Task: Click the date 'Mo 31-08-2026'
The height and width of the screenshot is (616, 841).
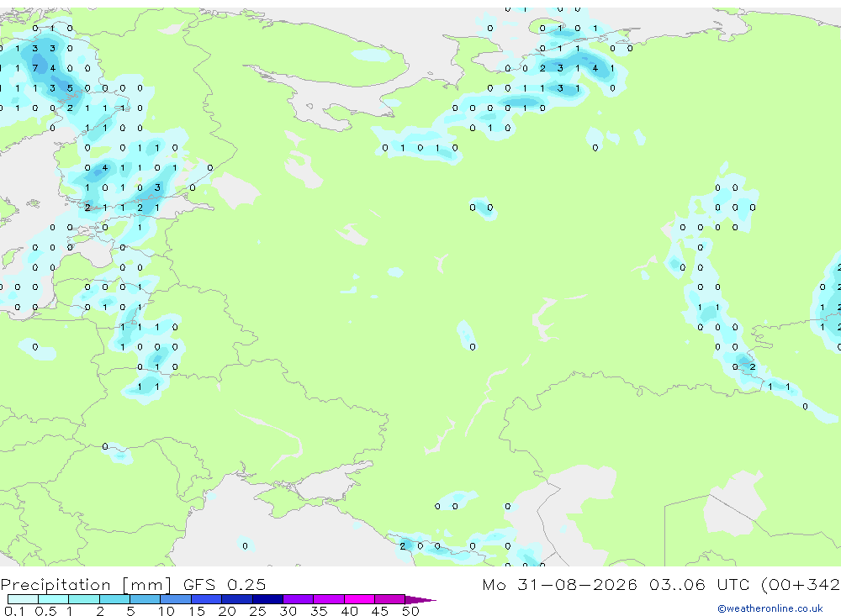Action: click(559, 584)
